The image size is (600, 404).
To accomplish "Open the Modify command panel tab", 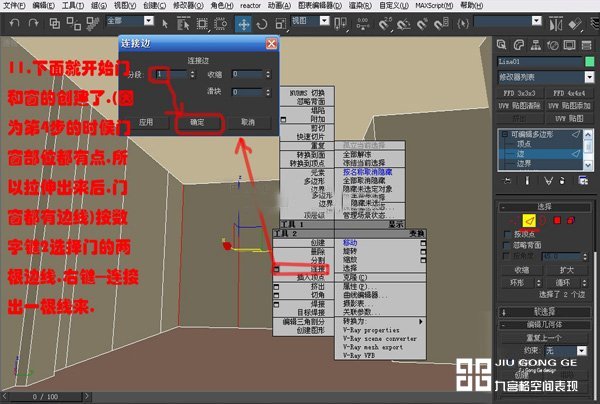I will [518, 45].
